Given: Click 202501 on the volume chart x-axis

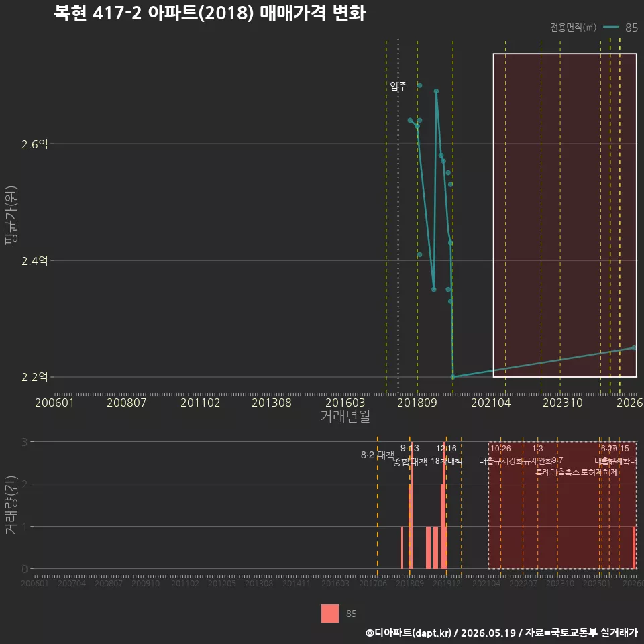Looking at the screenshot, I should click(x=597, y=583).
